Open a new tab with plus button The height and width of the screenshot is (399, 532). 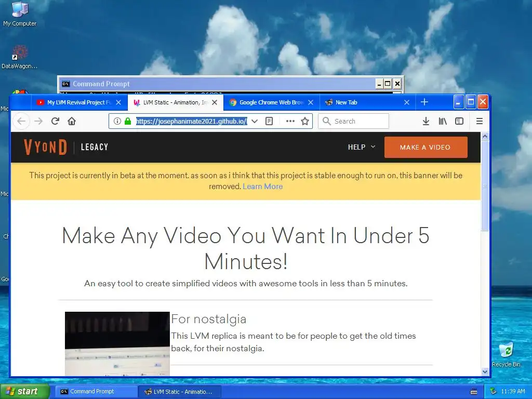(x=424, y=102)
